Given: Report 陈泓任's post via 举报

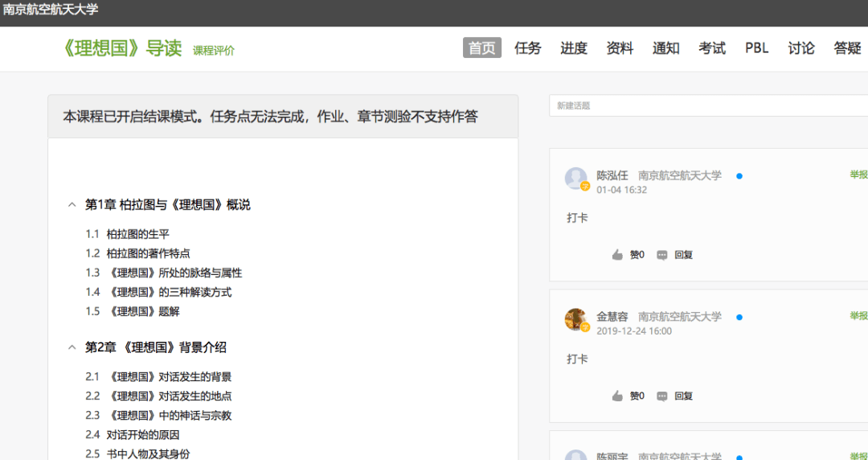Looking at the screenshot, I should click(858, 175).
